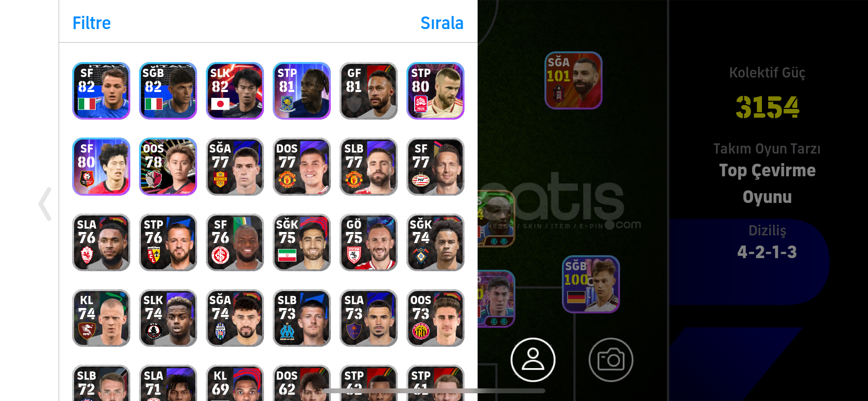Open the Filtre filter options
This screenshot has height=401, width=868.
[x=92, y=23]
